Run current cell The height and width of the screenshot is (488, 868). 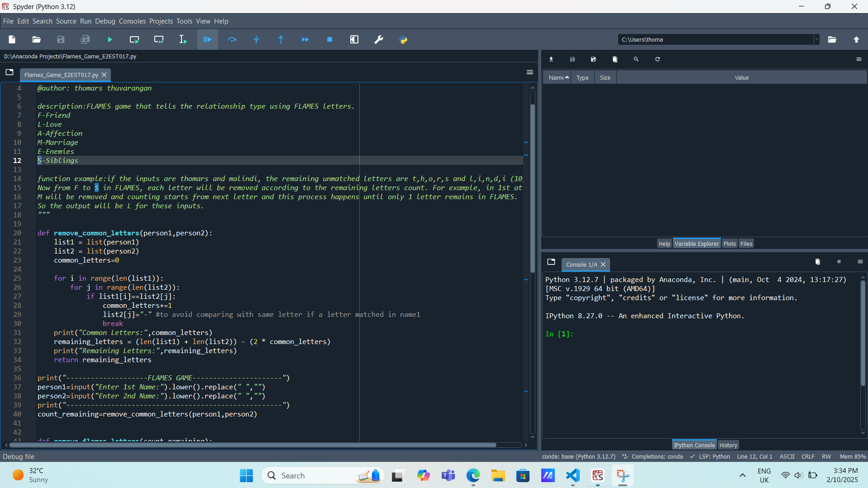(134, 40)
